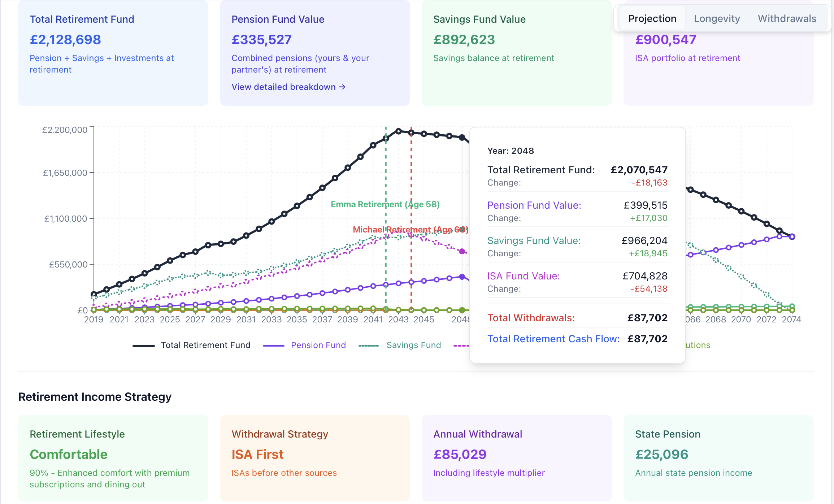The image size is (834, 504).
Task: Click the 2074 x-axis year label
Action: point(791,320)
